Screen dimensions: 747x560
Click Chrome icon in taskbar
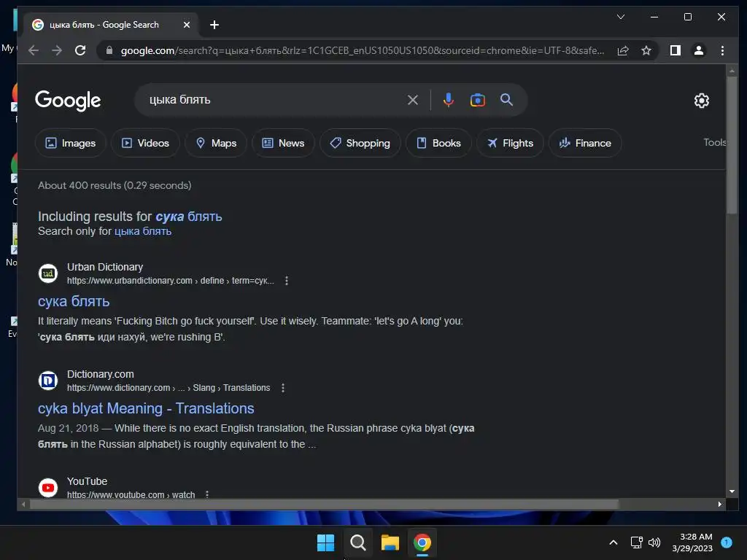[422, 542]
